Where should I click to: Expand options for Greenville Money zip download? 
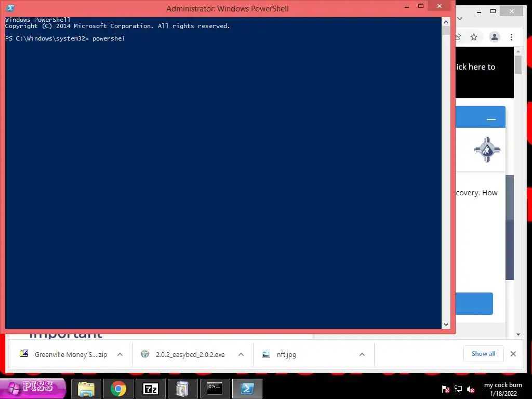pyautogui.click(x=120, y=354)
